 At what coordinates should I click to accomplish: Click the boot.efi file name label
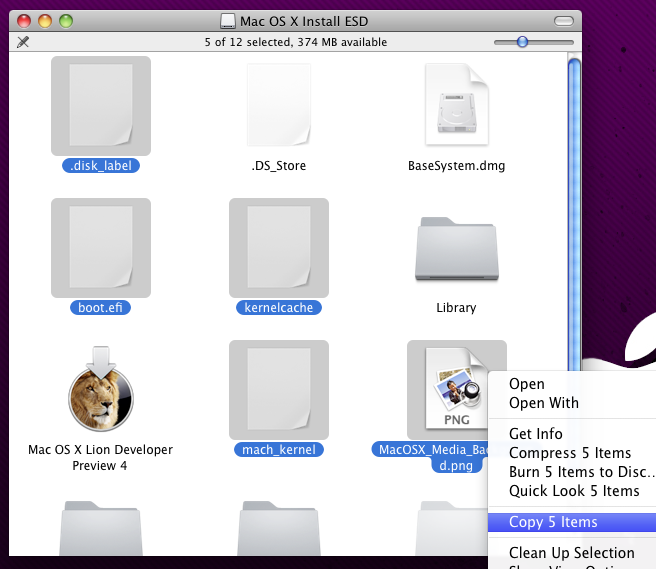click(x=100, y=308)
